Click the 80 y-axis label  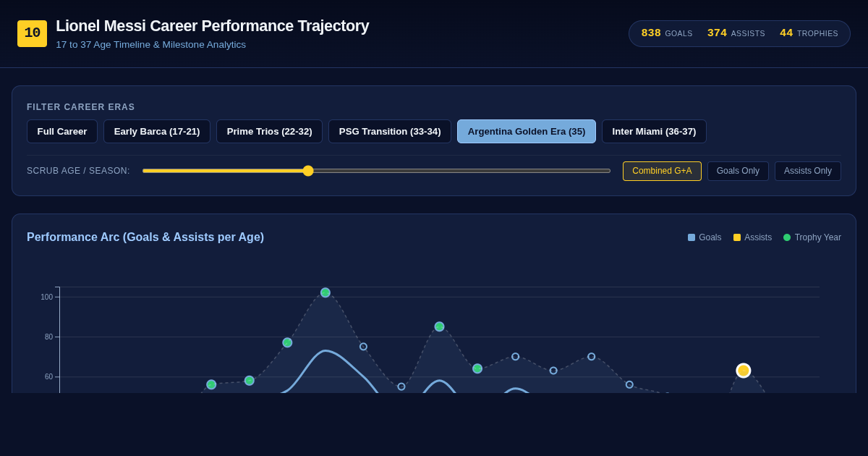coord(48,337)
